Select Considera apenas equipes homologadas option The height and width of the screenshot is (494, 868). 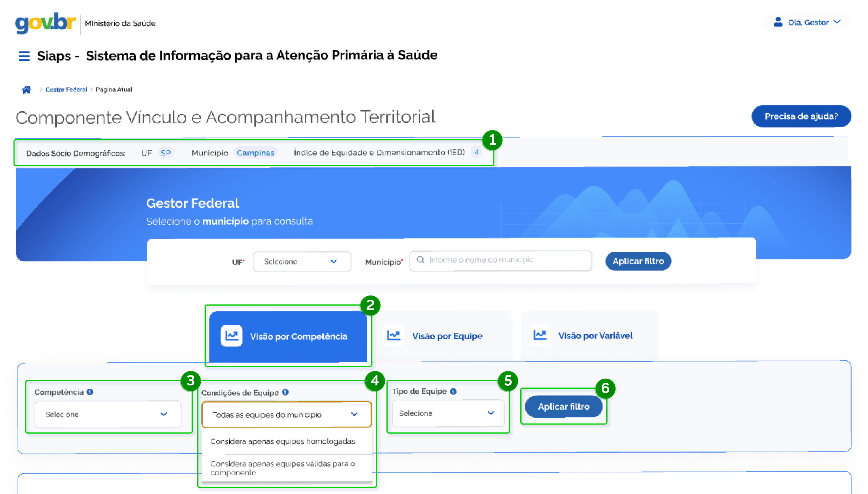(282, 441)
